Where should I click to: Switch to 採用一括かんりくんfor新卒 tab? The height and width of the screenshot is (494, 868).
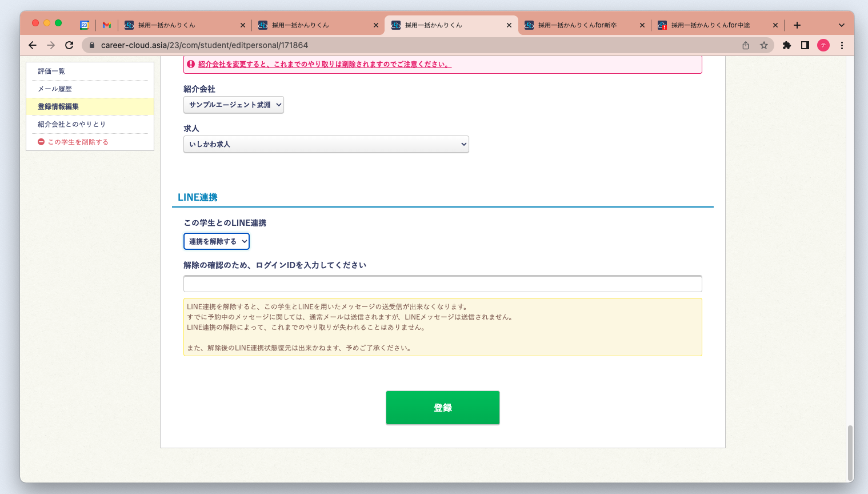tap(577, 25)
